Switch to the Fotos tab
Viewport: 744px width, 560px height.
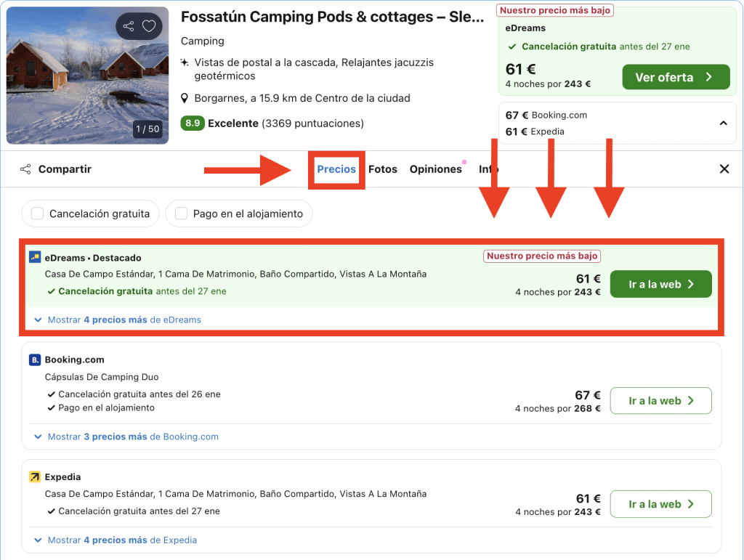tap(383, 169)
